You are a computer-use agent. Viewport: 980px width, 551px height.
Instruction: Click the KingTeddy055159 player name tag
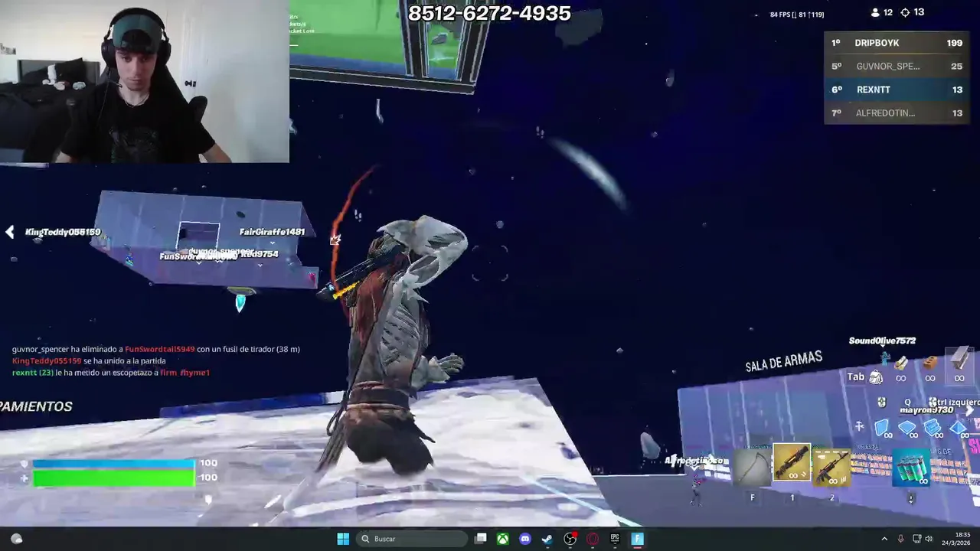click(63, 232)
